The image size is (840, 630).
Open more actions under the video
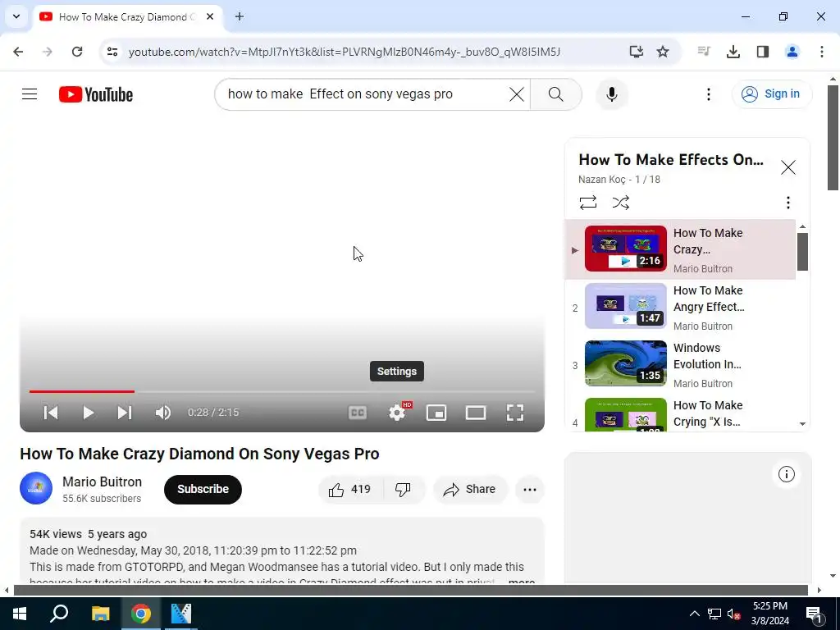(530, 489)
